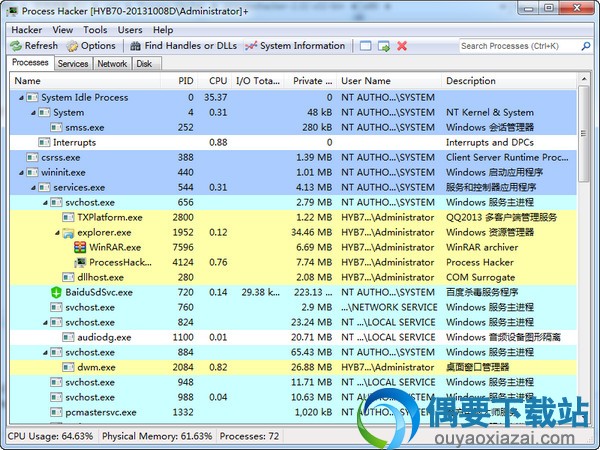This screenshot has width=600, height=450.
Task: Collapse the explorer.exe tree node
Action: (x=57, y=233)
